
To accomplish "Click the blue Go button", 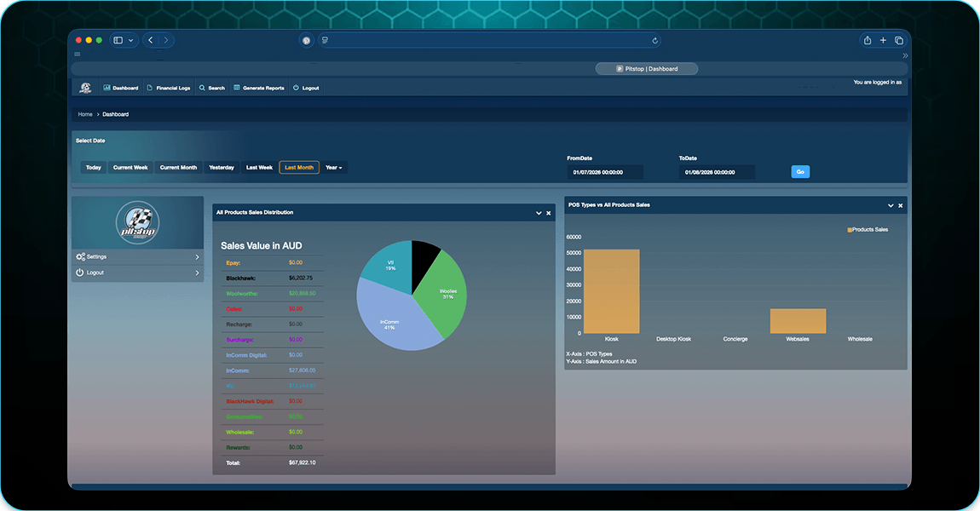I will tap(800, 172).
